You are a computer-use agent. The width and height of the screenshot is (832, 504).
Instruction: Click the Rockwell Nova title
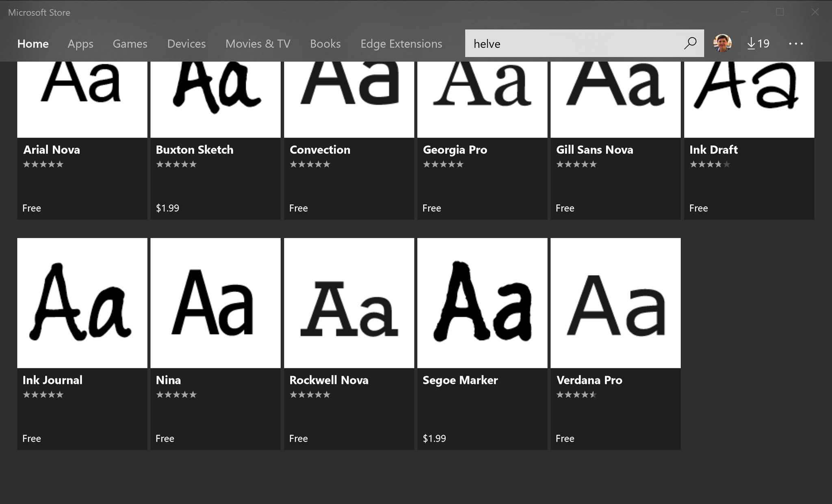click(329, 380)
